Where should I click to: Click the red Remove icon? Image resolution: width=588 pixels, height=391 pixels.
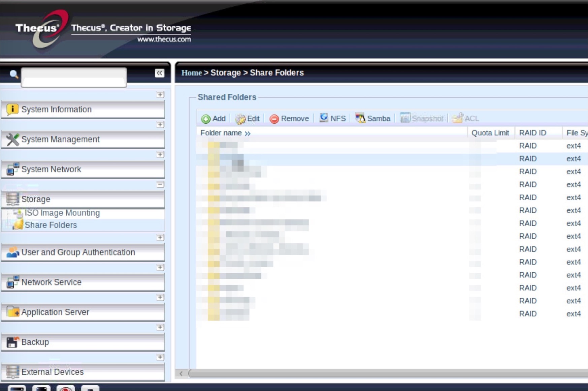click(x=274, y=119)
